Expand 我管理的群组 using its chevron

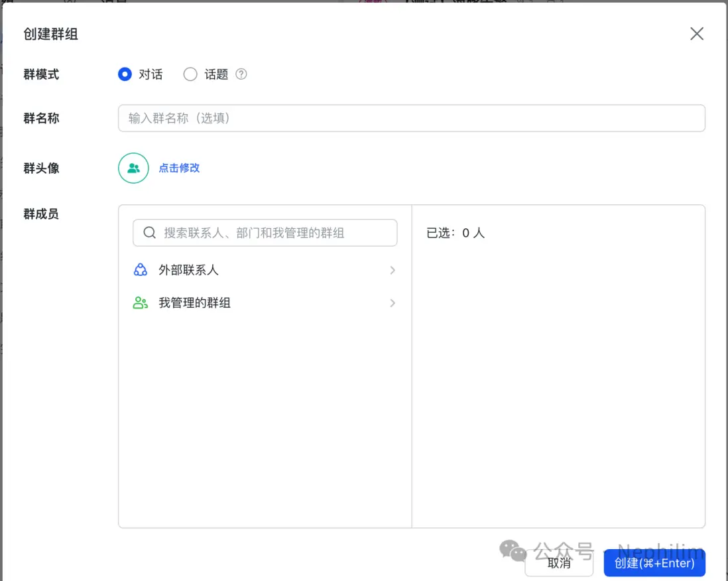point(392,302)
